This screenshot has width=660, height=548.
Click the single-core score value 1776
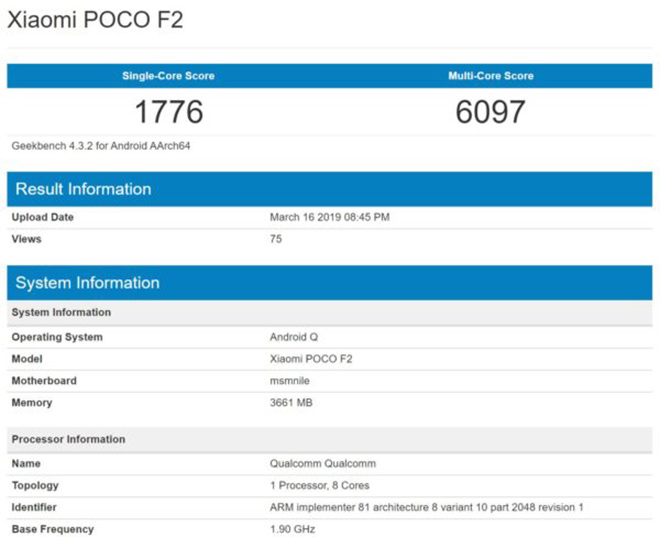tap(168, 111)
